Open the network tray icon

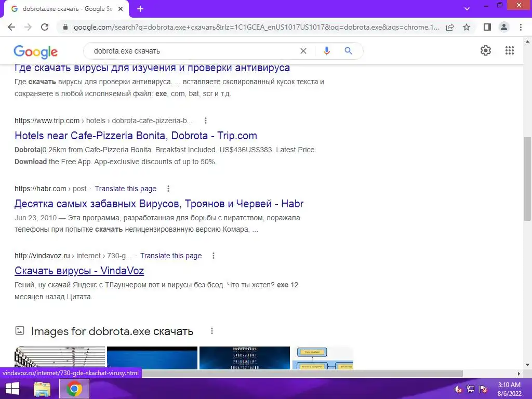click(471, 389)
